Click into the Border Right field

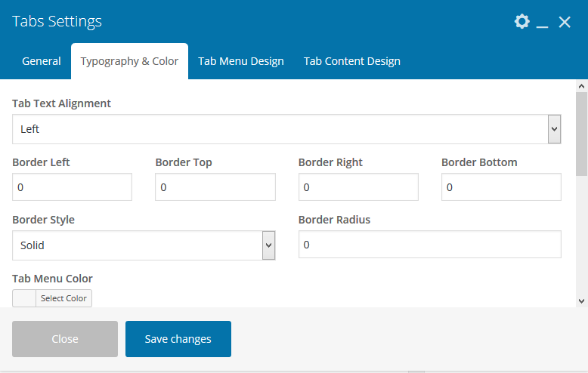pos(358,187)
